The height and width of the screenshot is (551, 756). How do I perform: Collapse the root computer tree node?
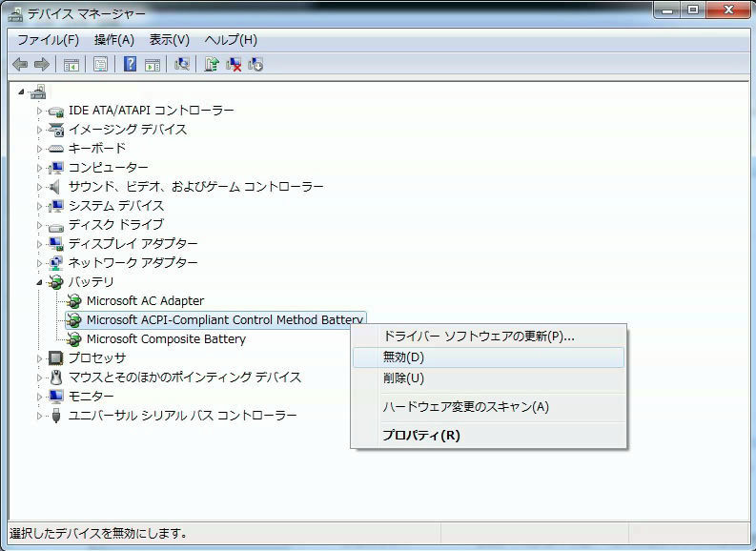click(21, 92)
